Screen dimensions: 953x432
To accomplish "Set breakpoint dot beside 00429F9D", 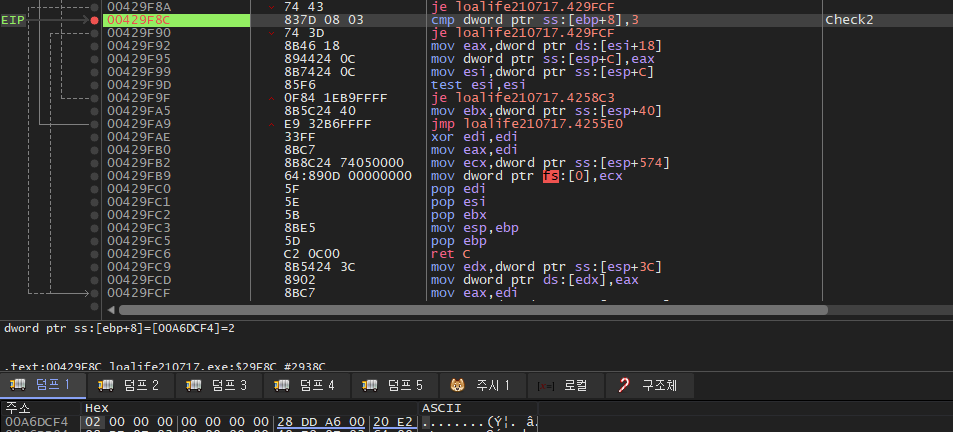I will (94, 85).
